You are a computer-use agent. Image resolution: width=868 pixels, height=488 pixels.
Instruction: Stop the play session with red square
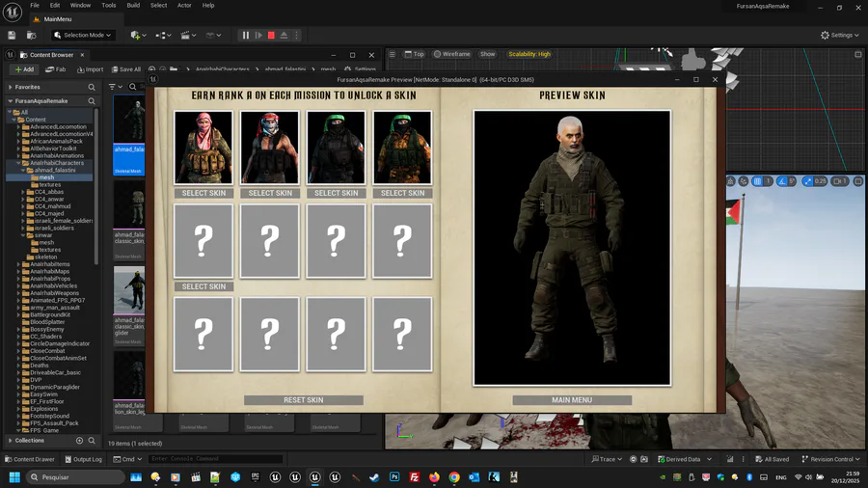pyautogui.click(x=271, y=35)
